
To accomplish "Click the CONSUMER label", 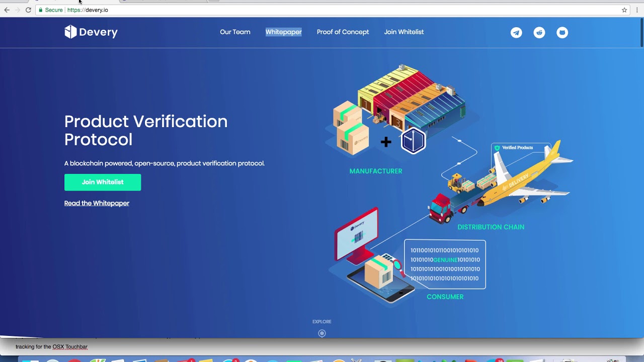I will point(445,297).
